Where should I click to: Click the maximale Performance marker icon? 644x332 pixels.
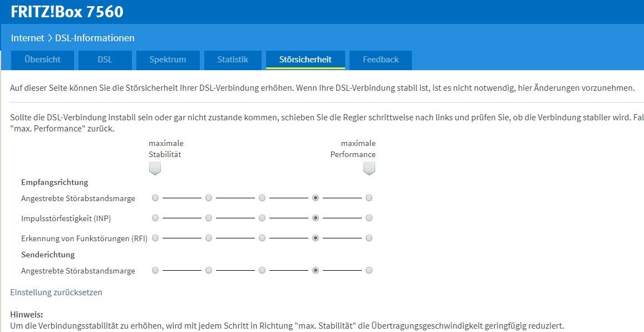[x=369, y=168]
